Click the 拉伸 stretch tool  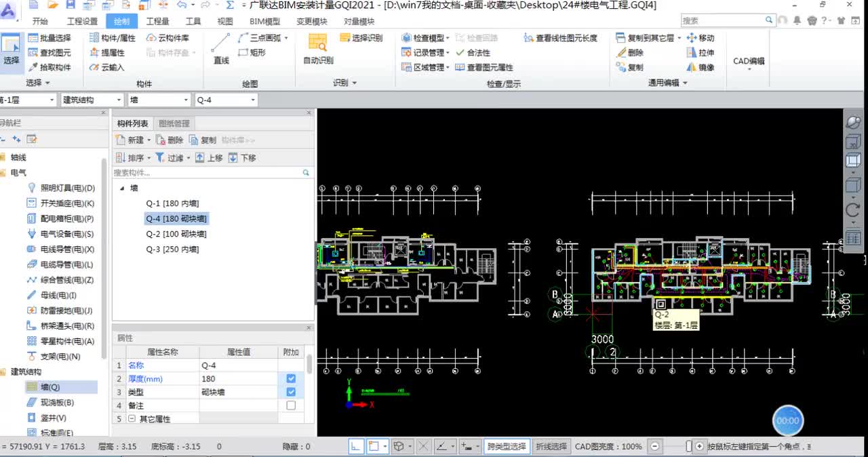(701, 53)
